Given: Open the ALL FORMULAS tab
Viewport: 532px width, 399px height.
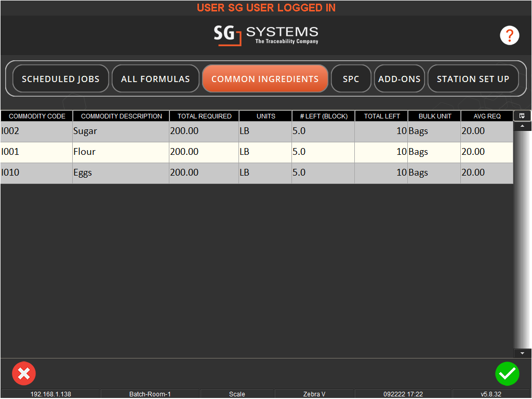Looking at the screenshot, I should tap(155, 78).
